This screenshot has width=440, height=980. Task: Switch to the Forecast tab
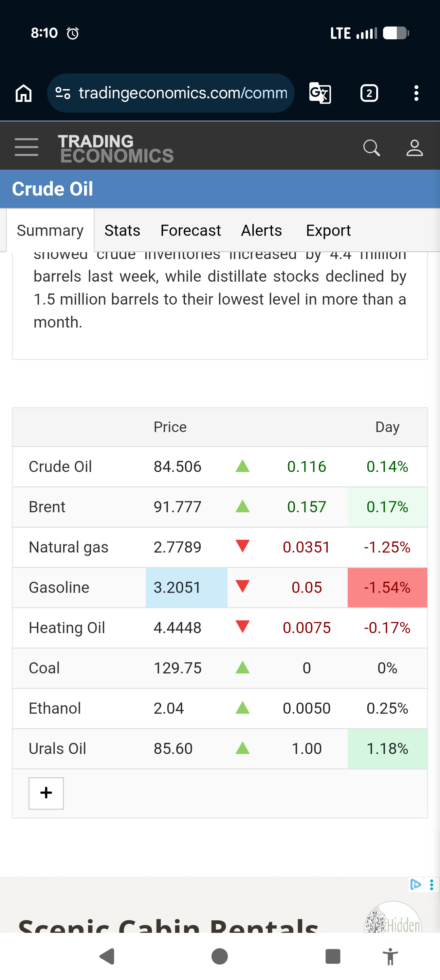point(191,231)
